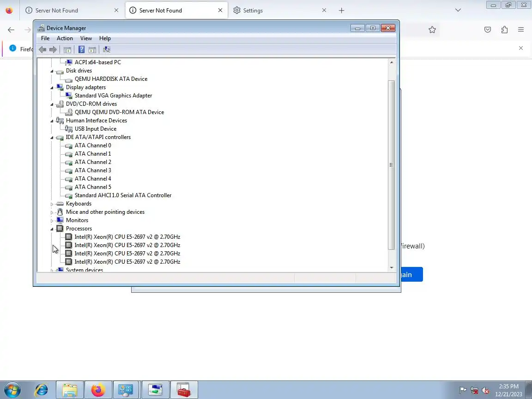
Task: Click the Forward arrow in Device Manager toolbar
Action: tap(53, 49)
